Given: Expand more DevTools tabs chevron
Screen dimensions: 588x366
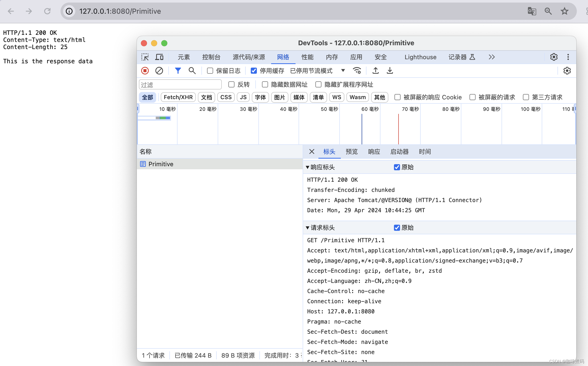Looking at the screenshot, I should 492,57.
